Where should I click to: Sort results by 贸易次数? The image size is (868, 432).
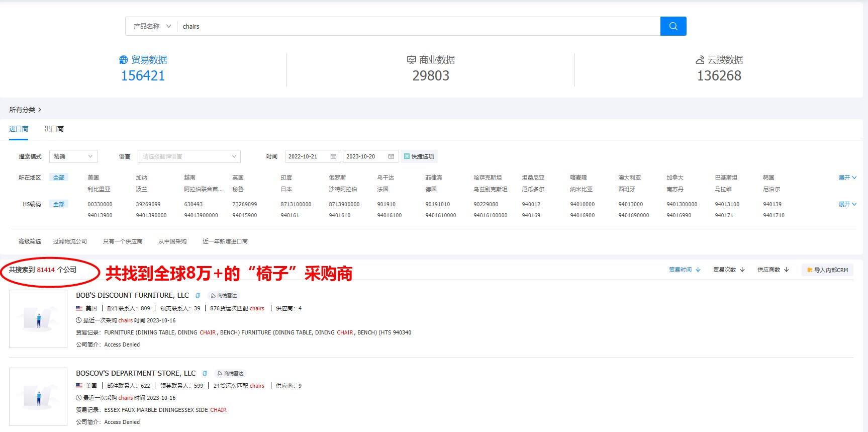pyautogui.click(x=729, y=270)
